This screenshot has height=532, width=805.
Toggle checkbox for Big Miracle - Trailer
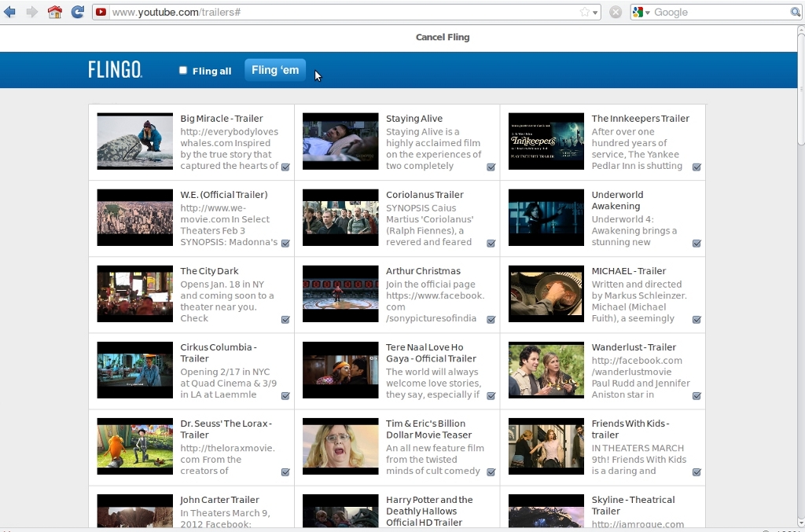(x=285, y=167)
